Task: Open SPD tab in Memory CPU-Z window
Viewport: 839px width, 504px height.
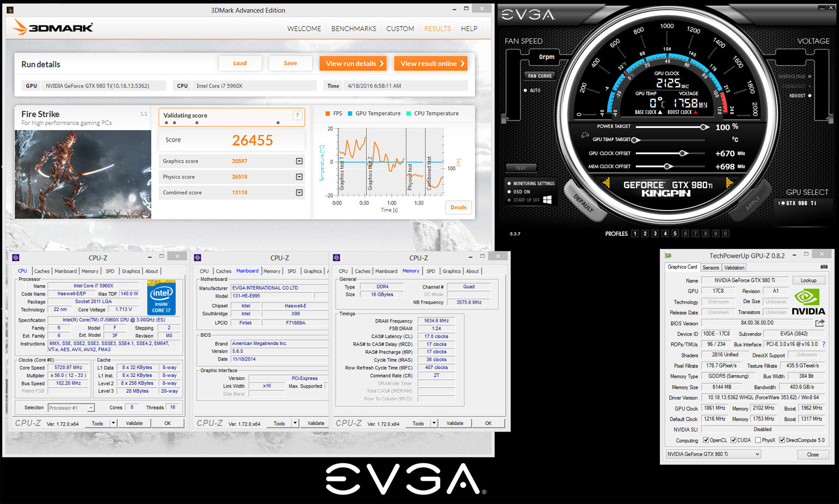Action: [x=430, y=271]
